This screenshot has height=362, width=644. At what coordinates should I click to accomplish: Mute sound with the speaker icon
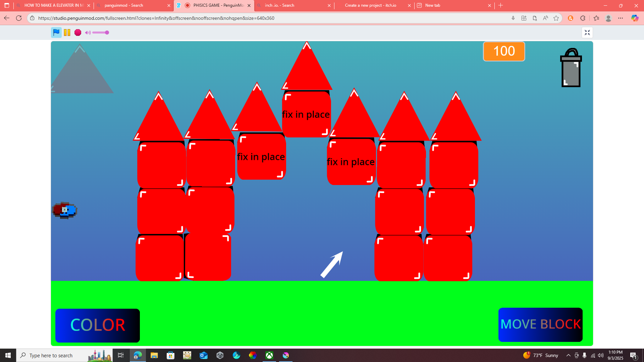coord(88,33)
